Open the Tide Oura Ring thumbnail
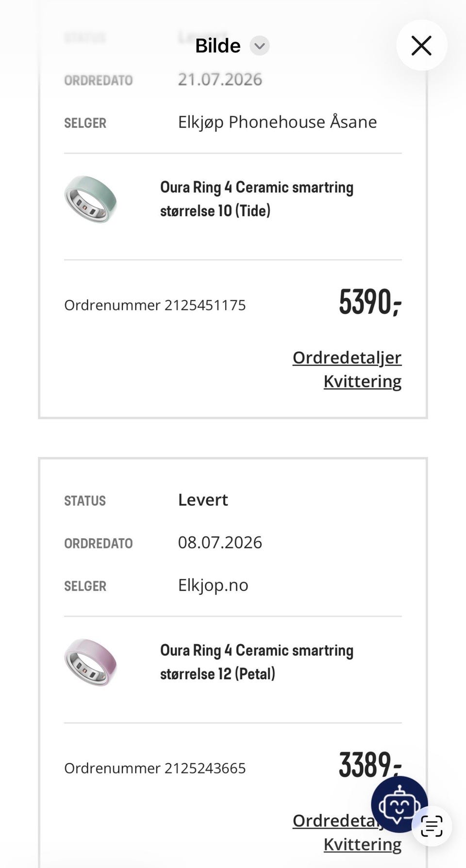This screenshot has width=466, height=868. coord(91,199)
